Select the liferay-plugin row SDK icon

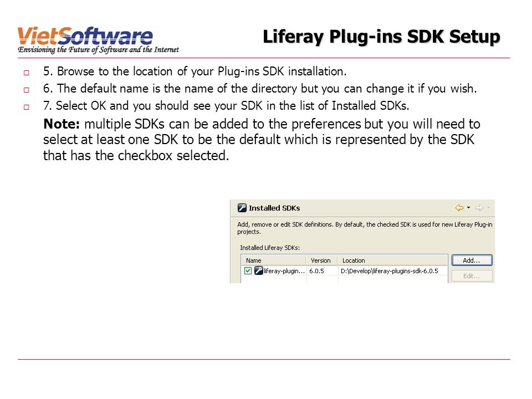pos(259,270)
